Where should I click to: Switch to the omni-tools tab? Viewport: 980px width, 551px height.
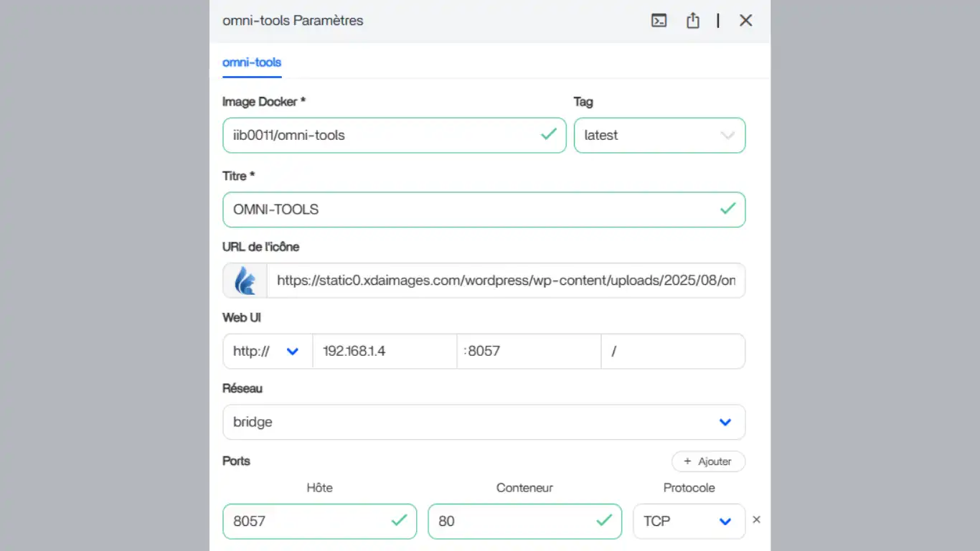[252, 62]
